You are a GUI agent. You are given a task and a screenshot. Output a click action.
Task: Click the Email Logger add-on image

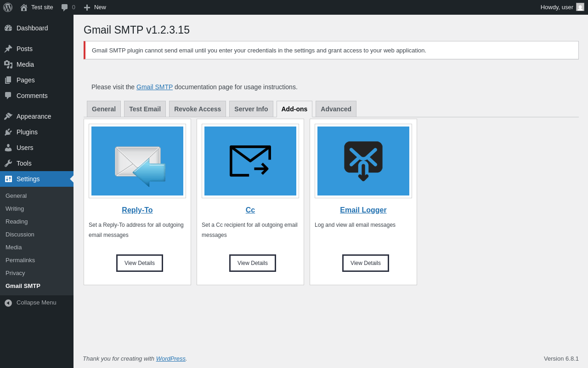pyautogui.click(x=363, y=161)
